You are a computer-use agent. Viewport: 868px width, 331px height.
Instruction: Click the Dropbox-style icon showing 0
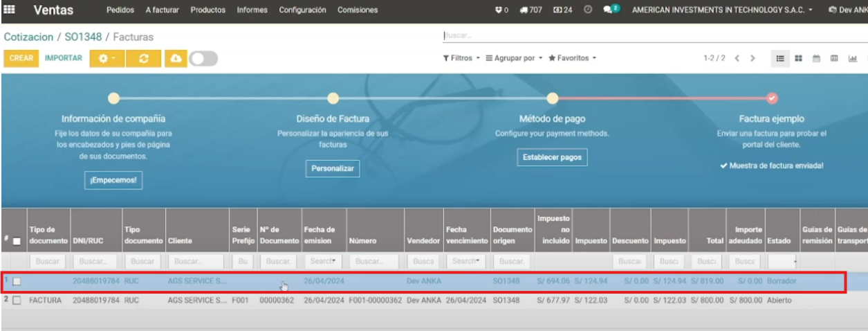pos(503,10)
